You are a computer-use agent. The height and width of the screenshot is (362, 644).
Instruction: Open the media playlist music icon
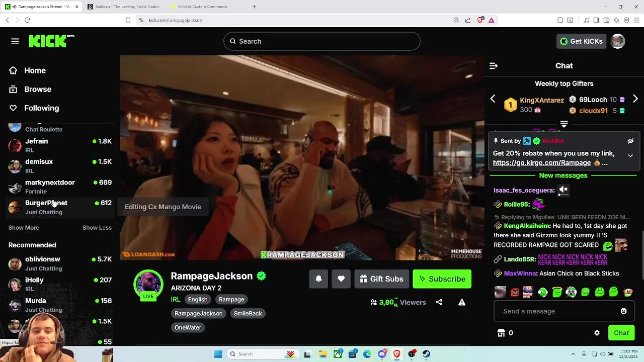[x=586, y=20]
